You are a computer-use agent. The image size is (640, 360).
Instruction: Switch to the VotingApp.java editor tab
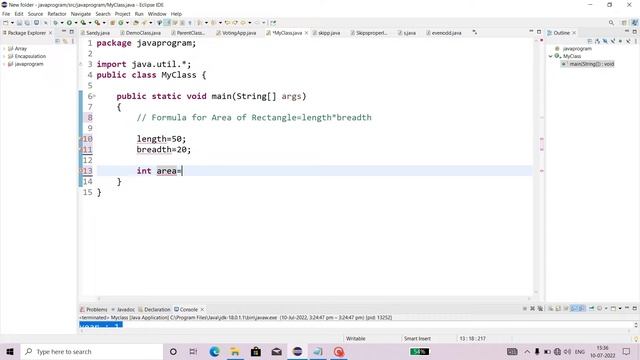(x=236, y=33)
